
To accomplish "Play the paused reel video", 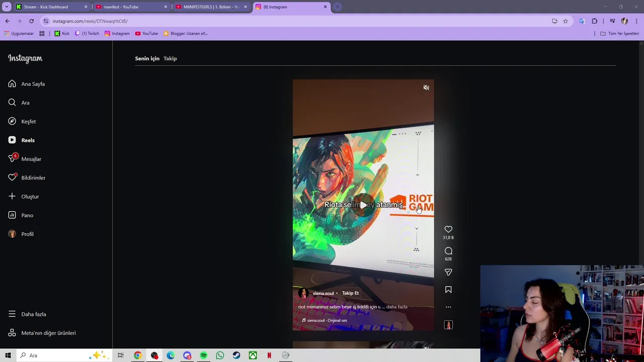I will pos(363,205).
